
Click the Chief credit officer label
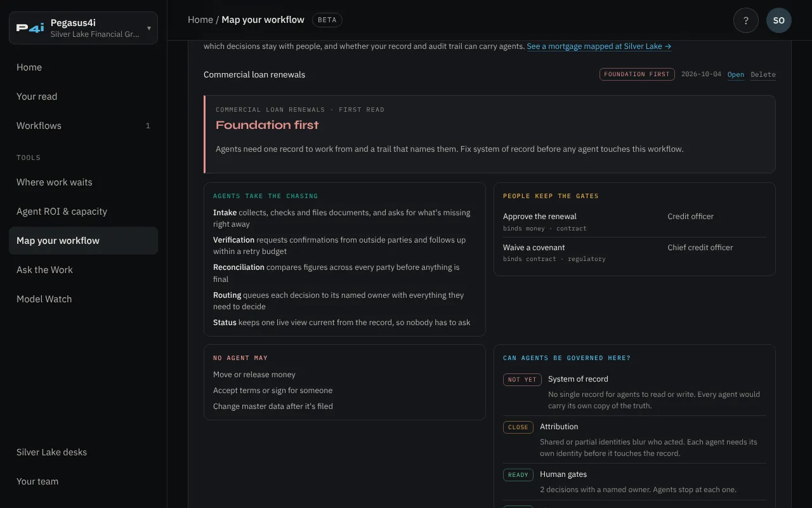point(700,248)
